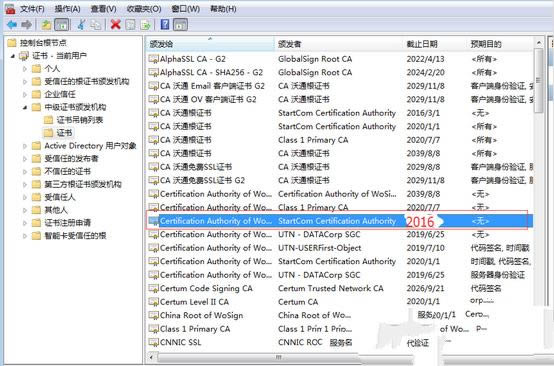Click the vertical scrollbar thumb of list
This screenshot has height=366, width=554.
[539, 81]
